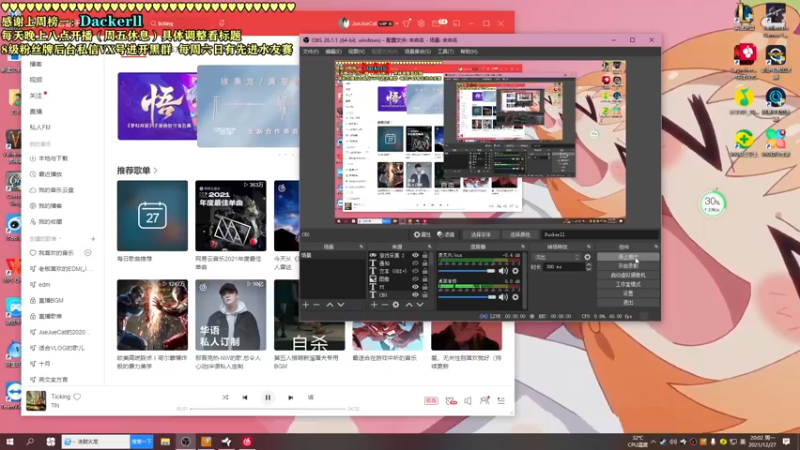The image size is (800, 450).
Task: Click voice search microphone in music header
Action: pyautogui.click(x=222, y=23)
